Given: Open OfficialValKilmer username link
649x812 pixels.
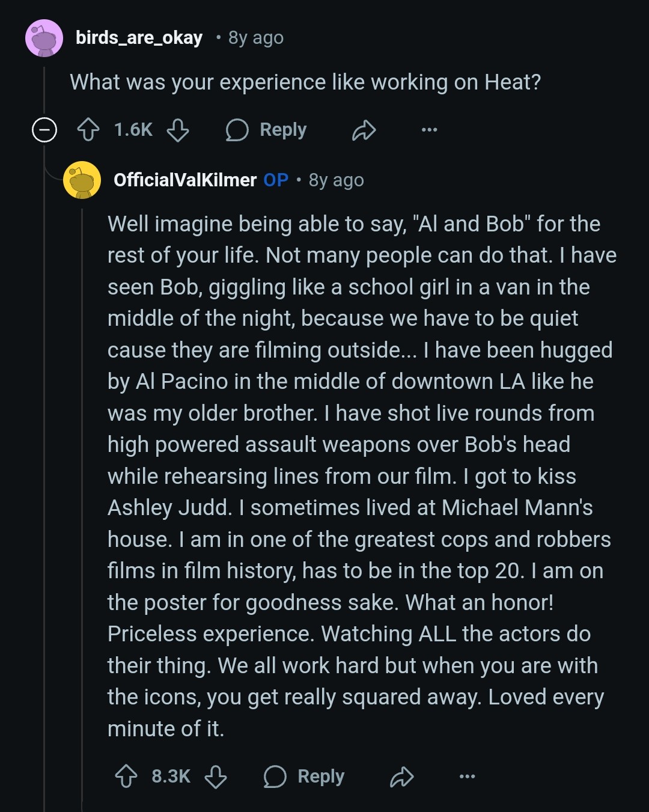Looking at the screenshot, I should [x=185, y=180].
